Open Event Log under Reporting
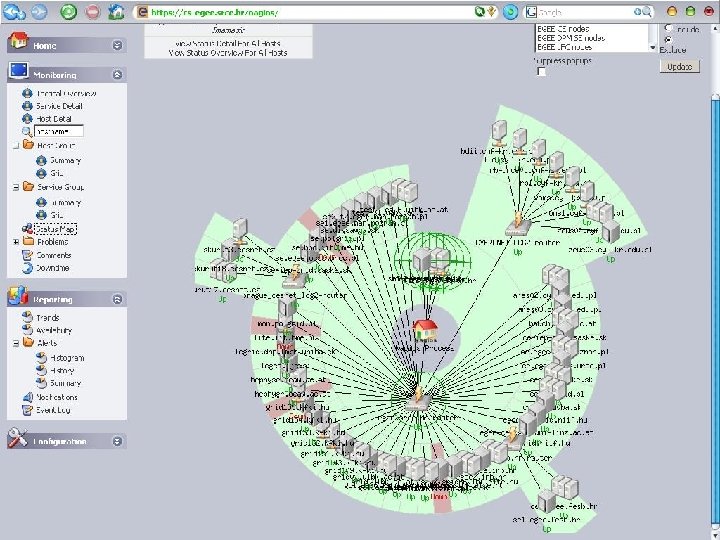Screen dimensions: 720x540 53,410
